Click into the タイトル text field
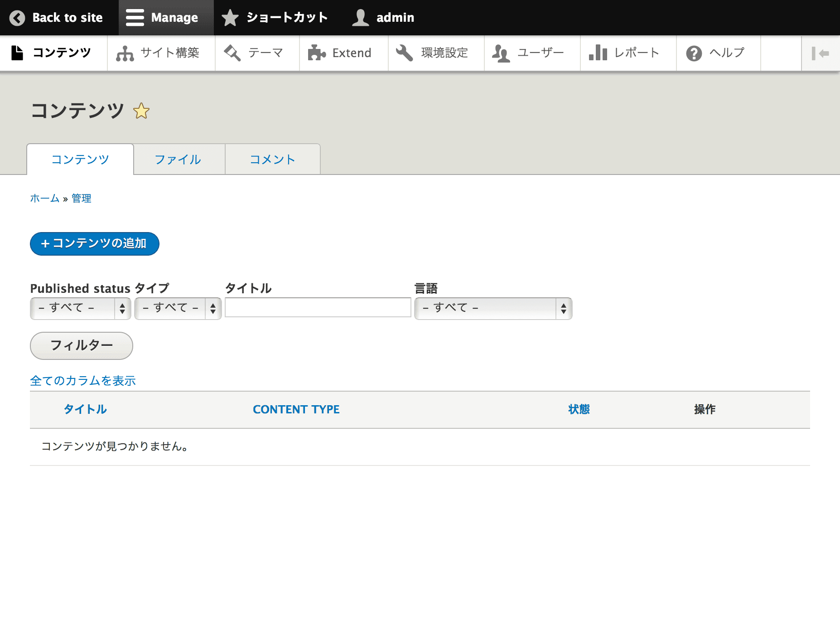The width and height of the screenshot is (840, 640). pyautogui.click(x=318, y=308)
